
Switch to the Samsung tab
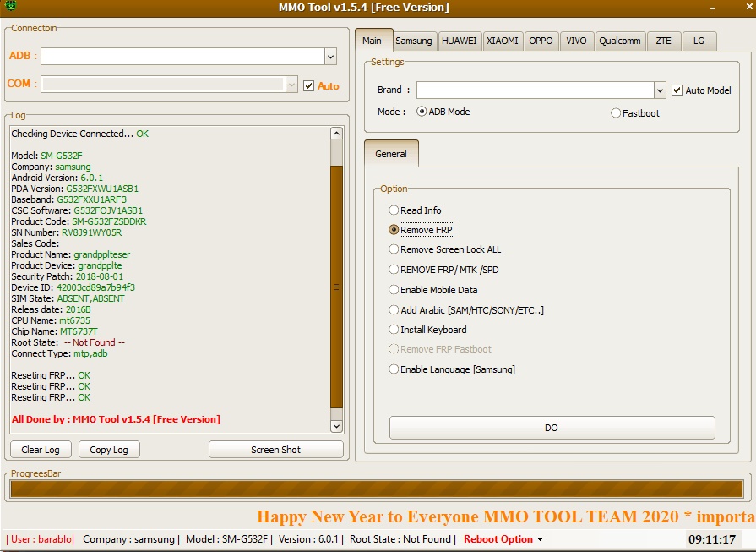[x=414, y=41]
